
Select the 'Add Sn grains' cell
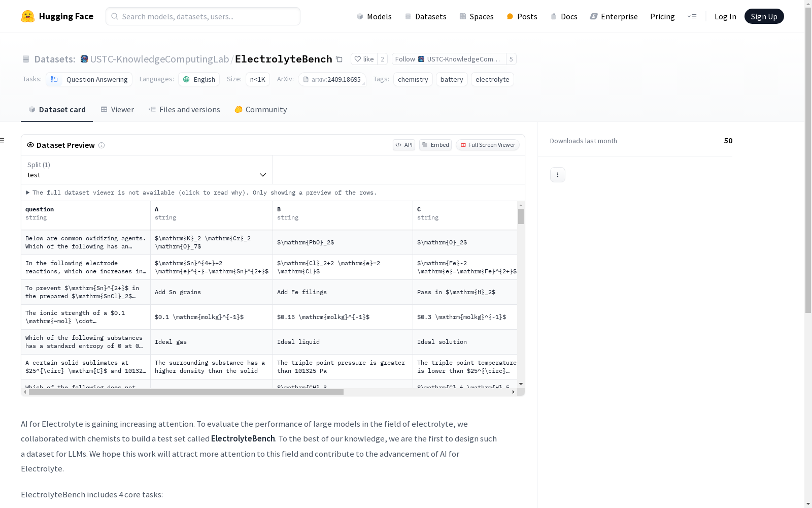[212, 292]
